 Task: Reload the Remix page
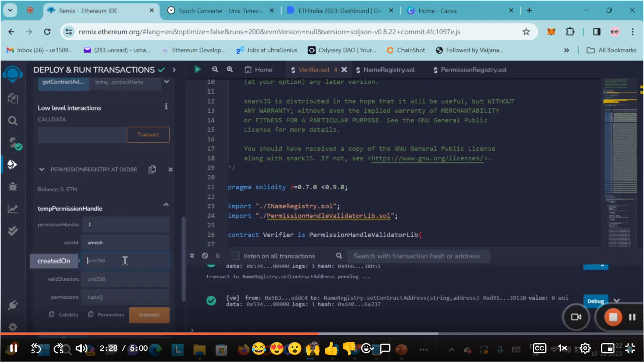tap(47, 32)
